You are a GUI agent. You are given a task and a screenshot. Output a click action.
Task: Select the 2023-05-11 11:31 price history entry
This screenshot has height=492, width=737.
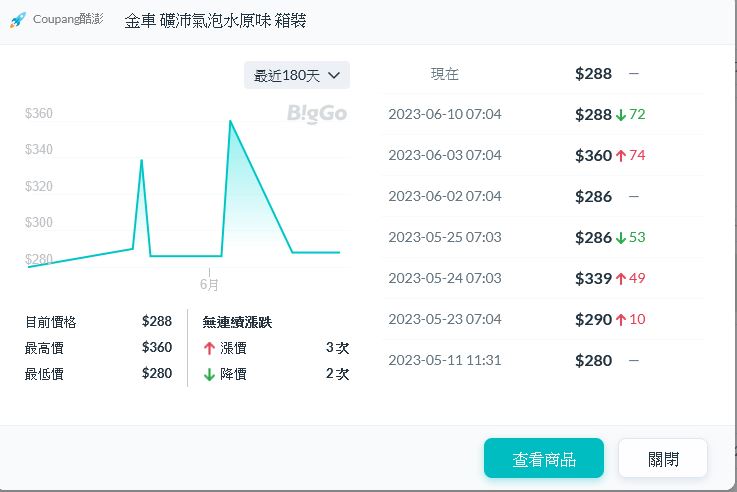click(x=543, y=361)
